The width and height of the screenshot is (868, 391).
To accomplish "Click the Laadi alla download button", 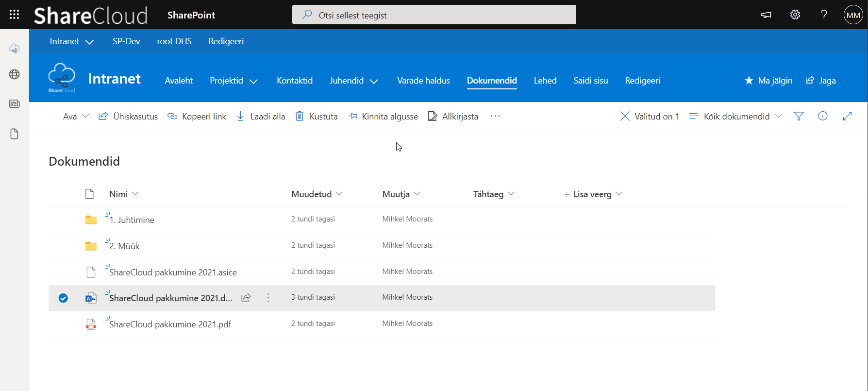I will [261, 116].
